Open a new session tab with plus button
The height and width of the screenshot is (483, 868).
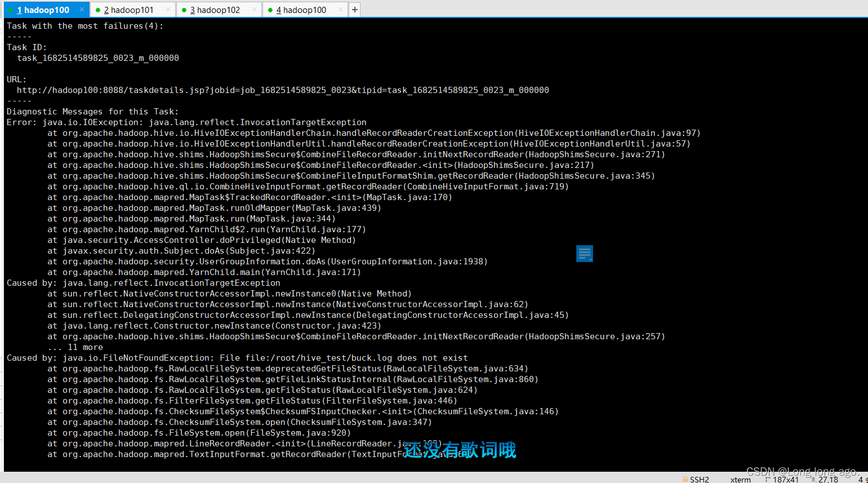(354, 10)
